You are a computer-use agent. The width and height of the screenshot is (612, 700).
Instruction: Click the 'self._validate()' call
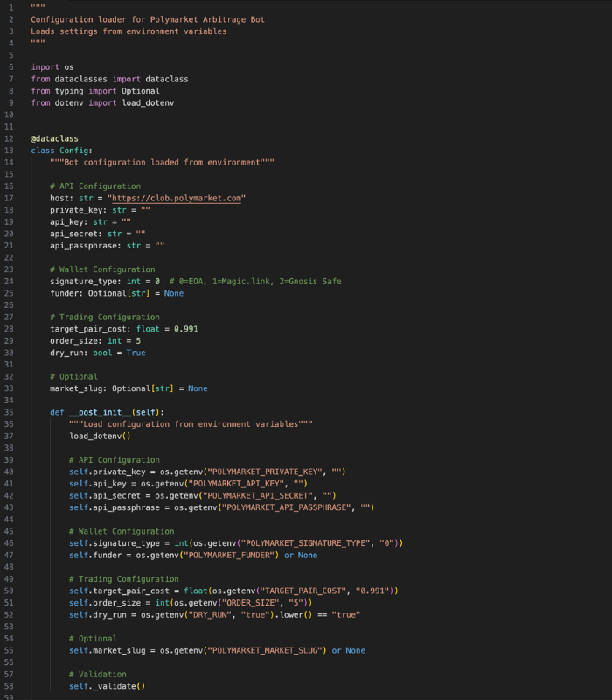[107, 686]
